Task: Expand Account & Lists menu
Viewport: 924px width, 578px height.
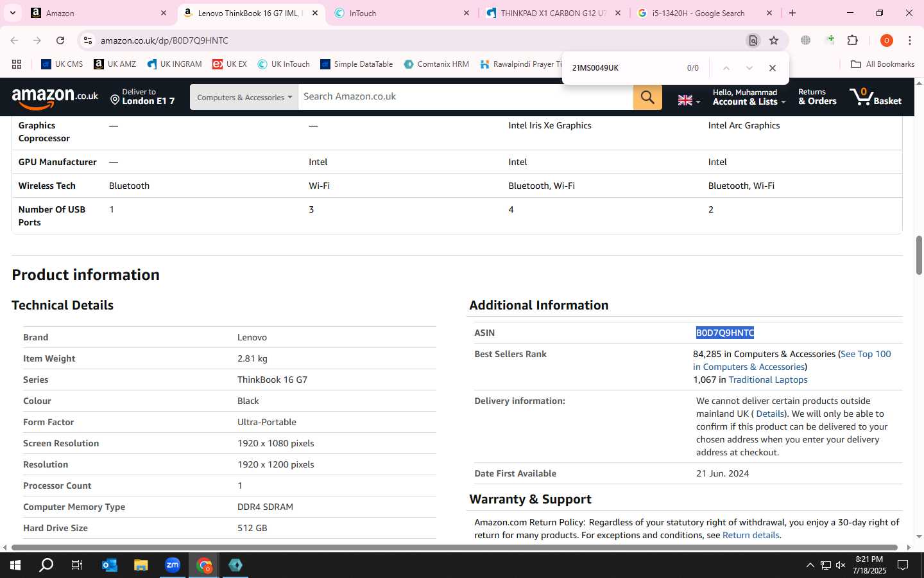Action: [749, 97]
